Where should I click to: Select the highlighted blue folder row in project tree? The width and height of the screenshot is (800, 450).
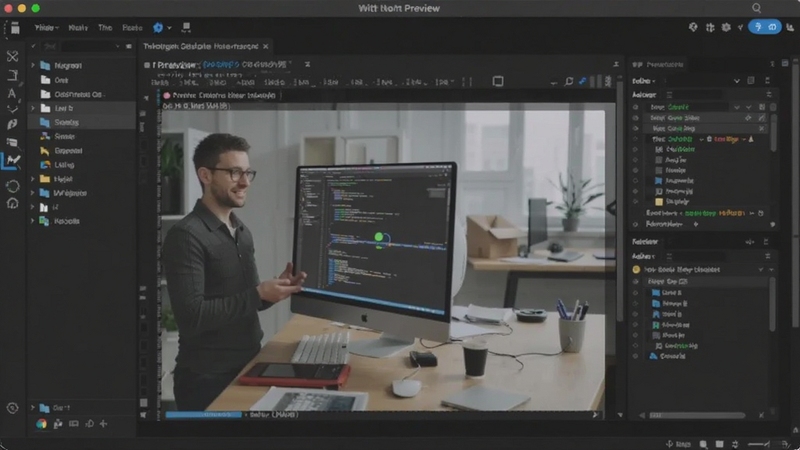click(82, 122)
